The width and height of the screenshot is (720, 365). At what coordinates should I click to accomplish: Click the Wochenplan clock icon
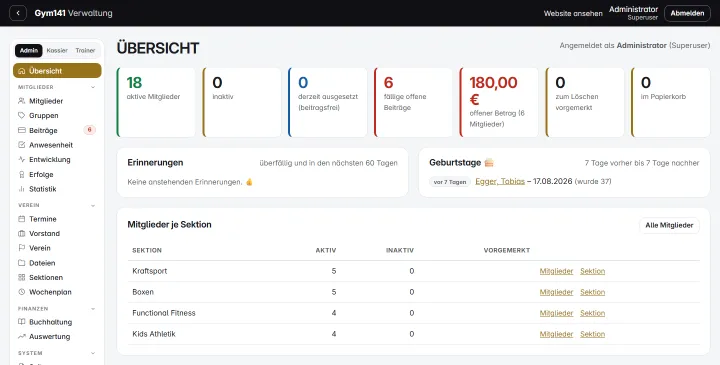pos(22,292)
